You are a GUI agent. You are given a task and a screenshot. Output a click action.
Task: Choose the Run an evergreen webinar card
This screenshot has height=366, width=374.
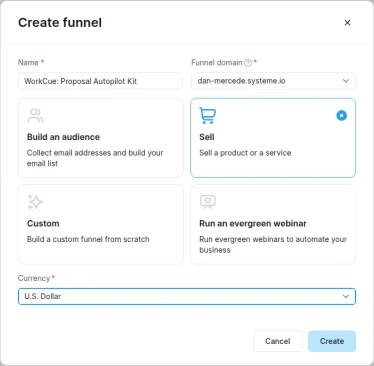(x=273, y=224)
